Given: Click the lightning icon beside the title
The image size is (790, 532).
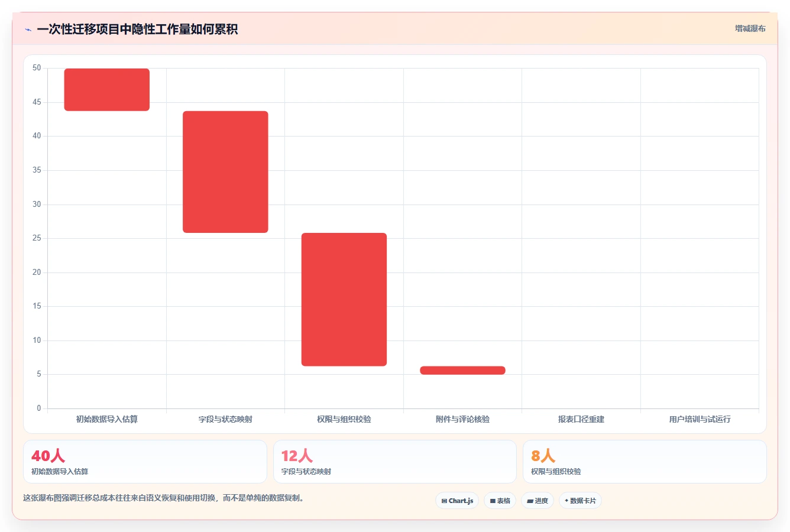Looking at the screenshot, I should tap(28, 30).
